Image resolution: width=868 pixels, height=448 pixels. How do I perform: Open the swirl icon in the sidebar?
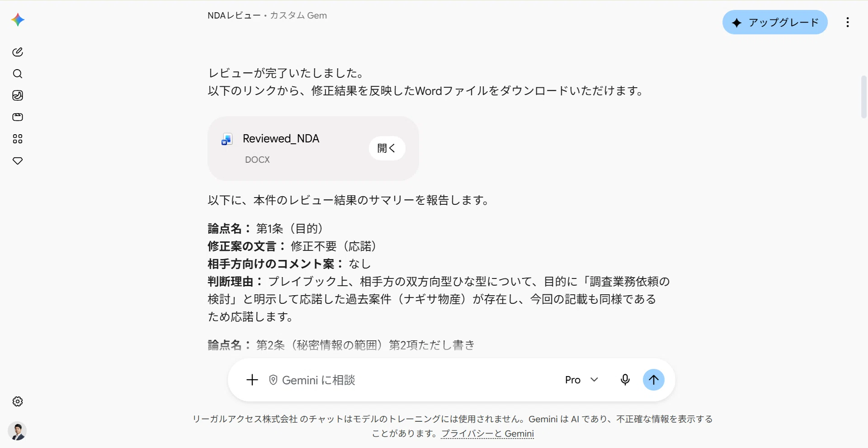click(18, 95)
